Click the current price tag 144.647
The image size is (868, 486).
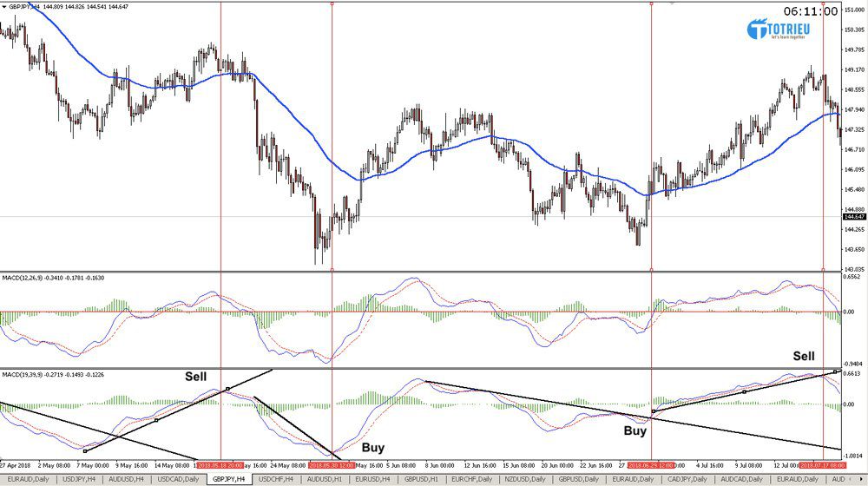point(854,217)
